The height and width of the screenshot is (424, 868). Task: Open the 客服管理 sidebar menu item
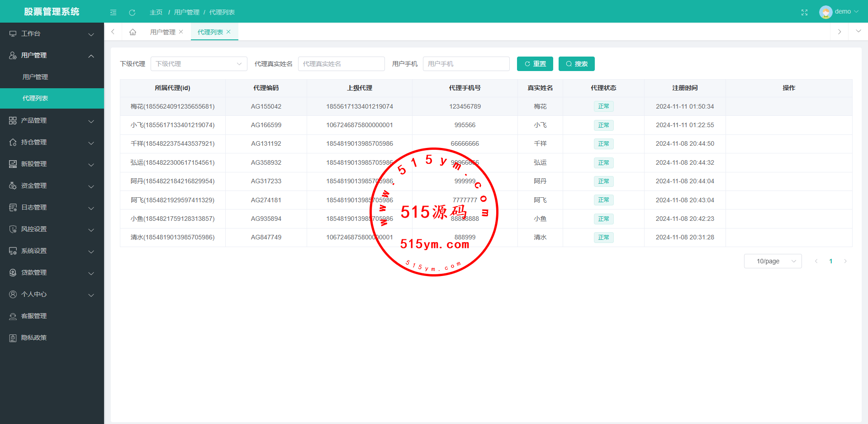click(34, 316)
